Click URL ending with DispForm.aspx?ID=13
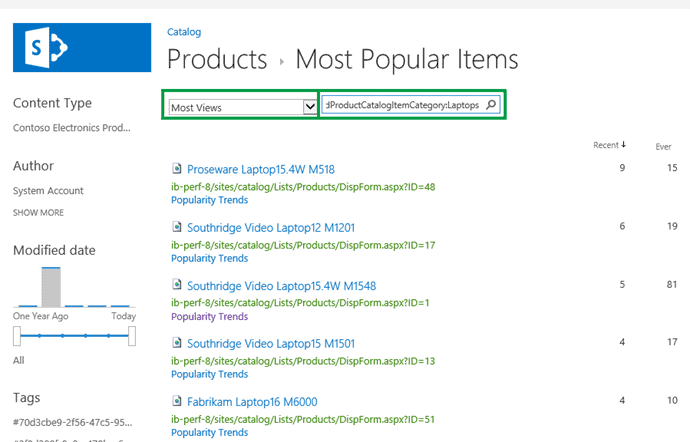This screenshot has width=690, height=442. pyautogui.click(x=303, y=361)
